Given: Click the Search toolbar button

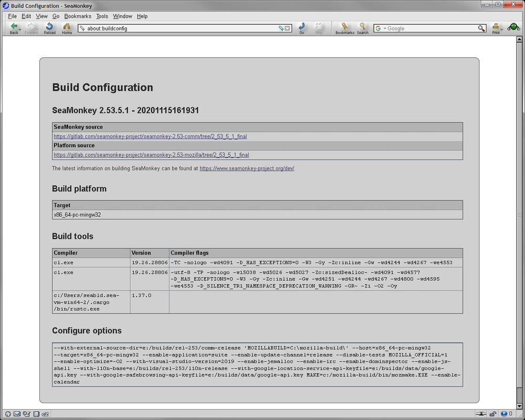Looking at the screenshot, I should 363,28.
